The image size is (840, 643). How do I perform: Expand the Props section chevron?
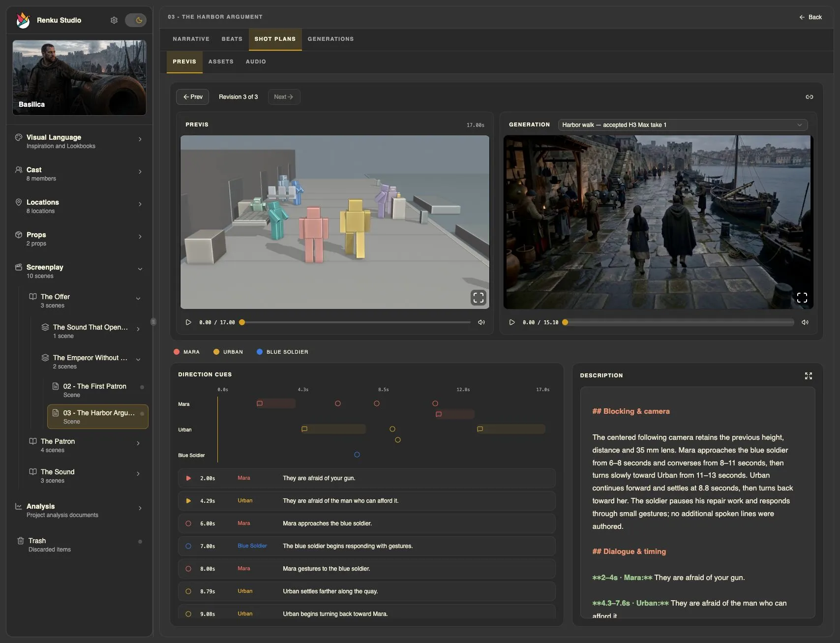(x=140, y=237)
